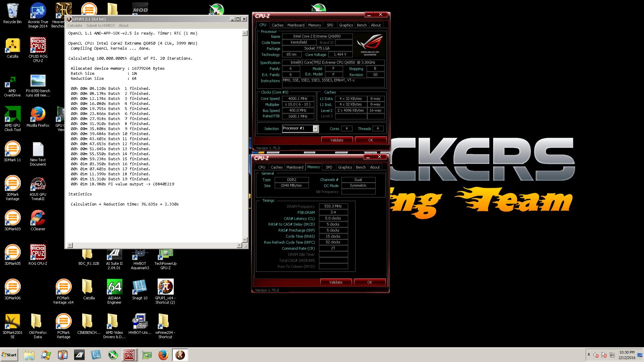Open About tab in bottom CPU-Z window

(x=375, y=167)
